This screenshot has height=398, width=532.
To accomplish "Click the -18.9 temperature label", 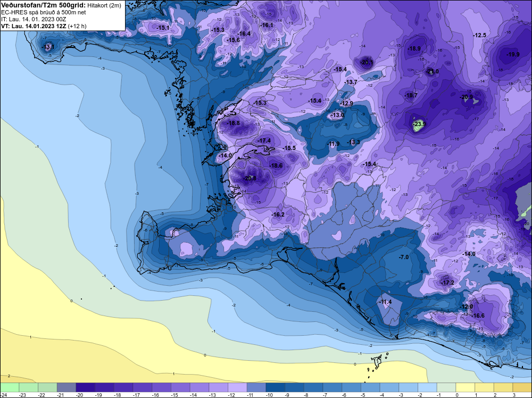I will (x=414, y=48).
